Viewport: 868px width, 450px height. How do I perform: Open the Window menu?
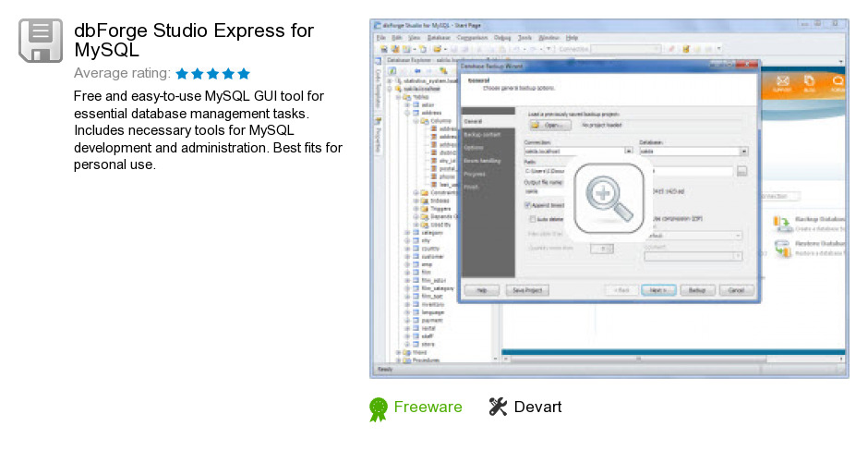click(x=549, y=38)
